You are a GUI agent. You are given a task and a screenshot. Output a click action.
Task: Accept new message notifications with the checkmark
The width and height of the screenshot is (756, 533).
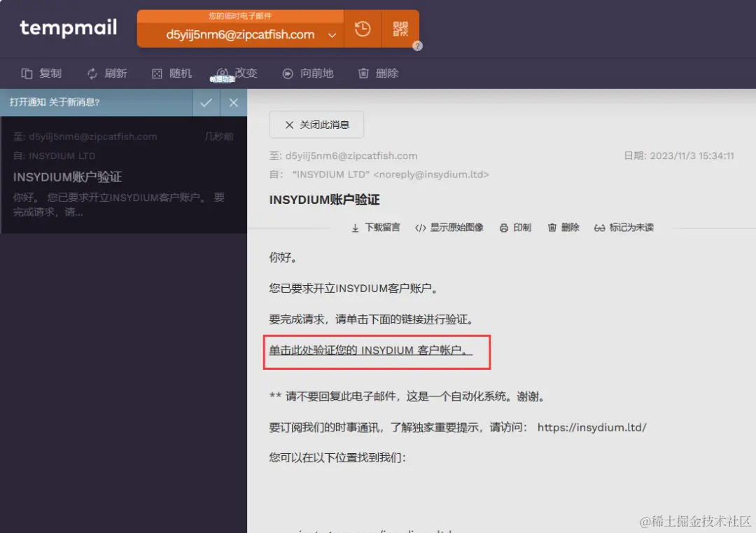pos(205,102)
